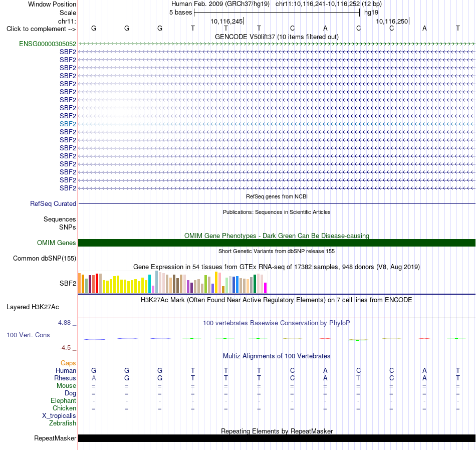
Task: Click the 10,116,245 ruler position marker
Action: pyautogui.click(x=227, y=21)
